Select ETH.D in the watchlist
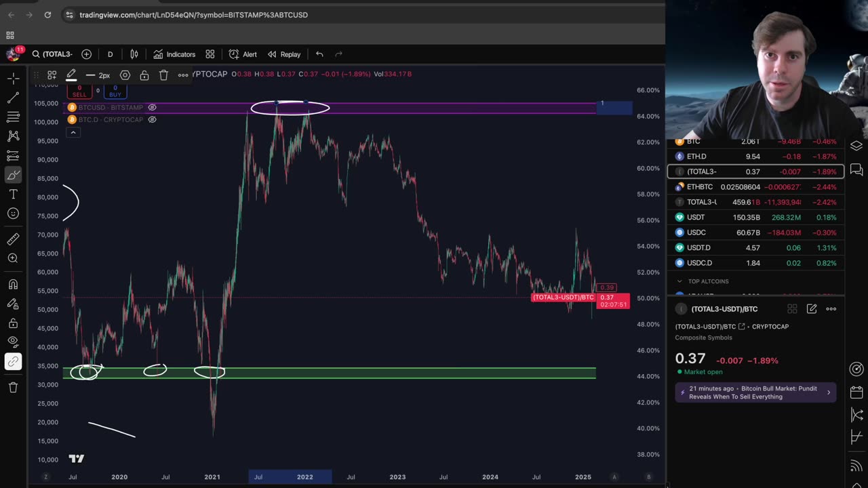 [756, 156]
